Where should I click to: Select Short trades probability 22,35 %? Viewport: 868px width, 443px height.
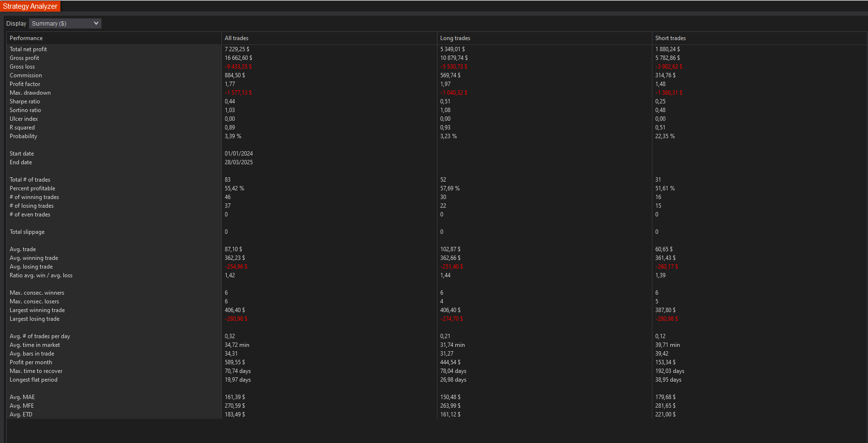pyautogui.click(x=665, y=136)
